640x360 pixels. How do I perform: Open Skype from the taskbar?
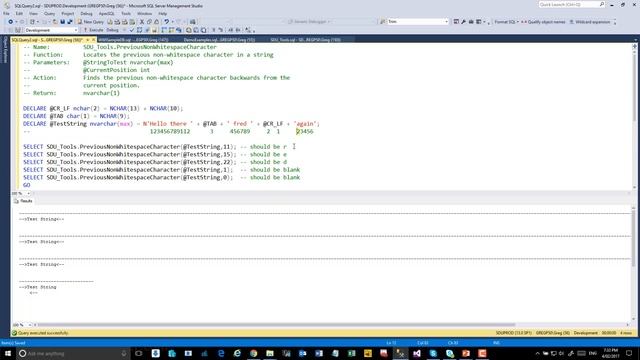433,353
